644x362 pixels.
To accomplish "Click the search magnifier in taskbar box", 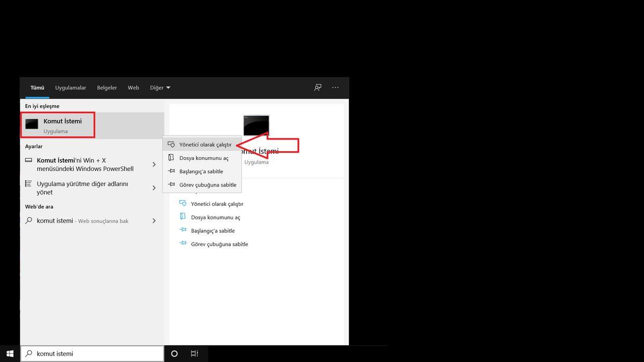I will [x=29, y=353].
